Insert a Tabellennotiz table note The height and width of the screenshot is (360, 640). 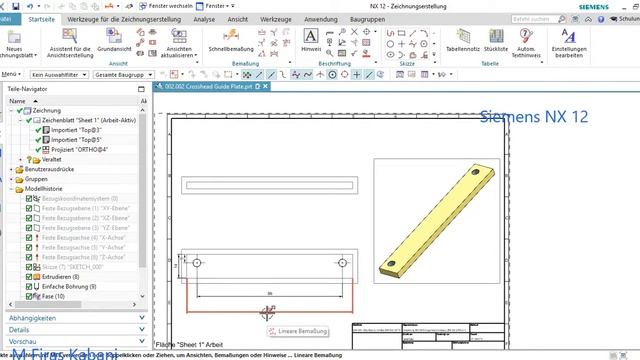pos(463,40)
